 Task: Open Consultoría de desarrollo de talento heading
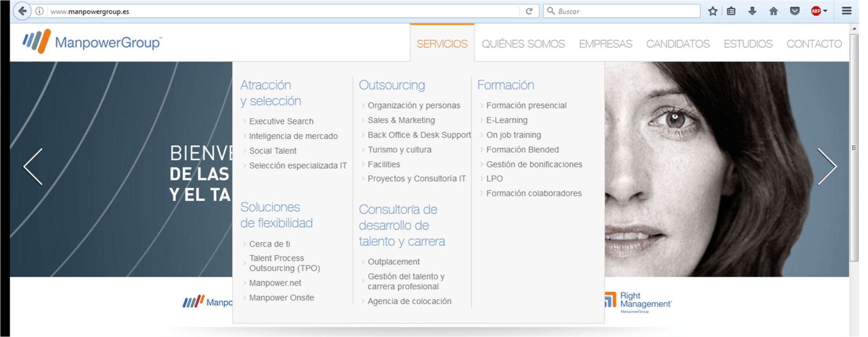(402, 225)
